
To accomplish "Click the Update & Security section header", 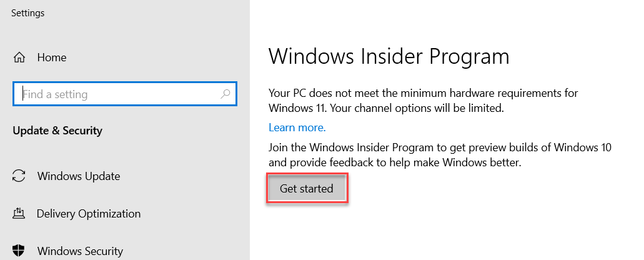I will click(57, 131).
